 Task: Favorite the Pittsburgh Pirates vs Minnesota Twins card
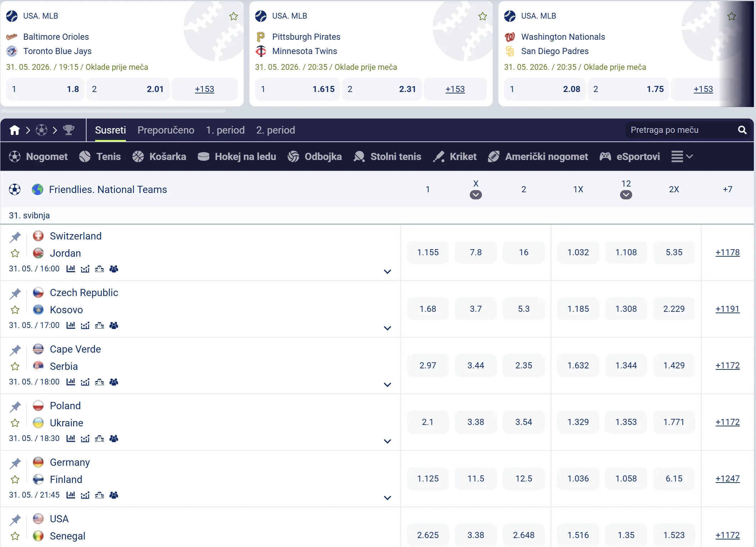click(x=483, y=16)
